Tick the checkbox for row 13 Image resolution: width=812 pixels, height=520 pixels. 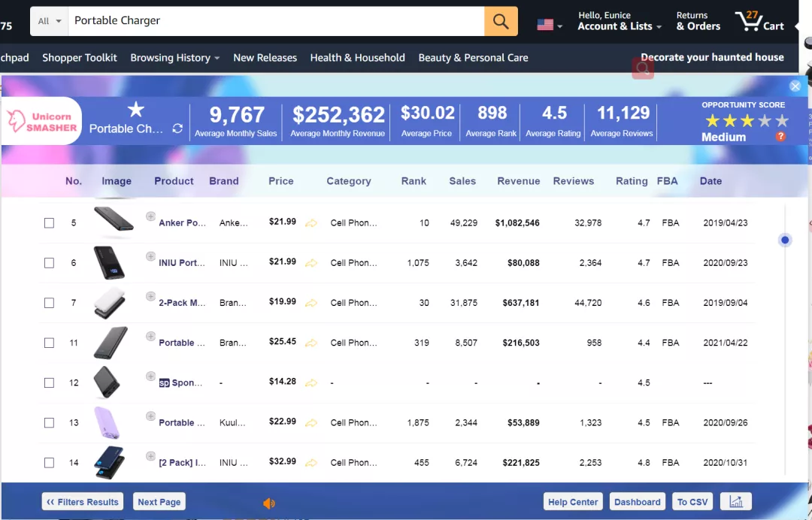(49, 423)
